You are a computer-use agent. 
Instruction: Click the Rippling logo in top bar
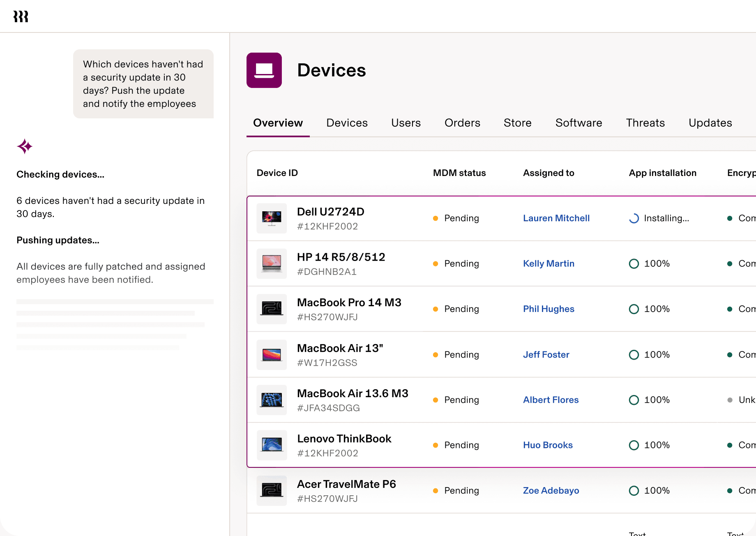[x=21, y=16]
